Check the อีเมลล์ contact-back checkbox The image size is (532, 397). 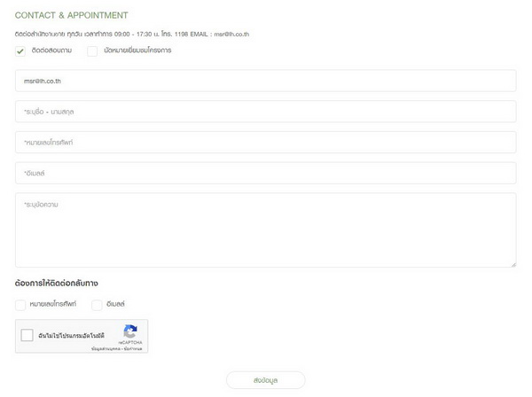pyautogui.click(x=97, y=305)
